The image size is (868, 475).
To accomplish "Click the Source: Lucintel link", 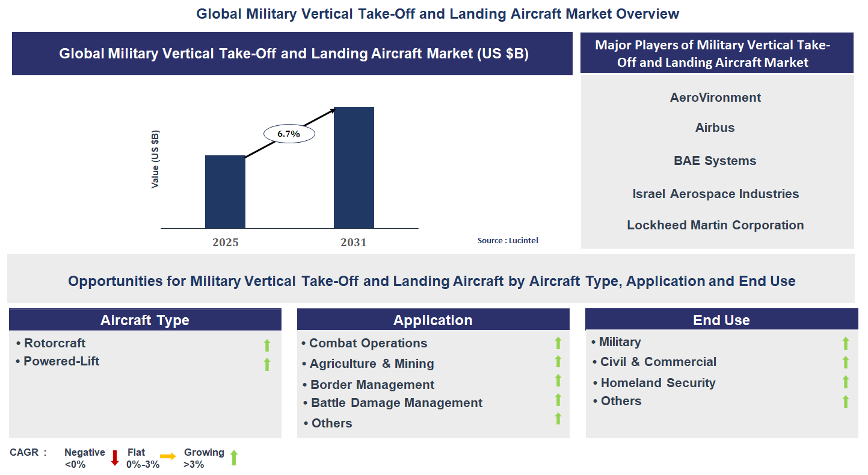I will tap(508, 240).
